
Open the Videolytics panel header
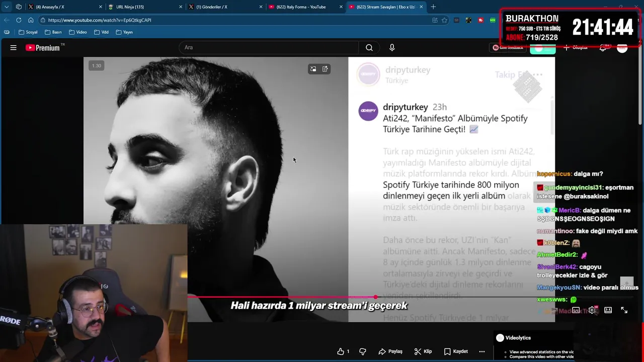click(514, 338)
